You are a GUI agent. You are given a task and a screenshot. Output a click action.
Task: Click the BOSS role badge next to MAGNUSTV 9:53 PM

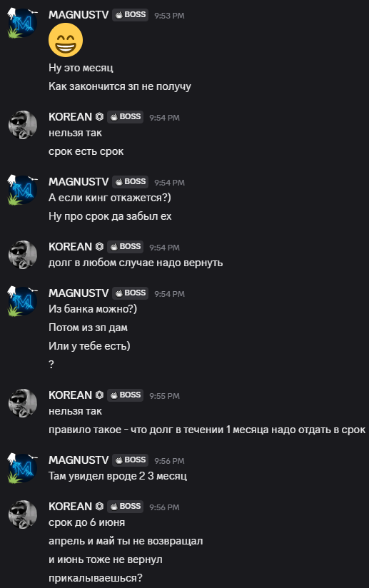[x=131, y=14]
